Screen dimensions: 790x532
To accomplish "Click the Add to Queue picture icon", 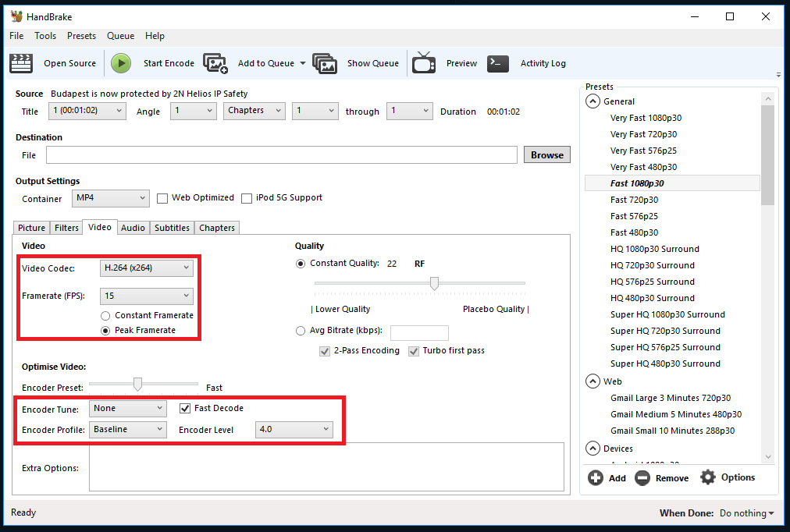I will [215, 63].
